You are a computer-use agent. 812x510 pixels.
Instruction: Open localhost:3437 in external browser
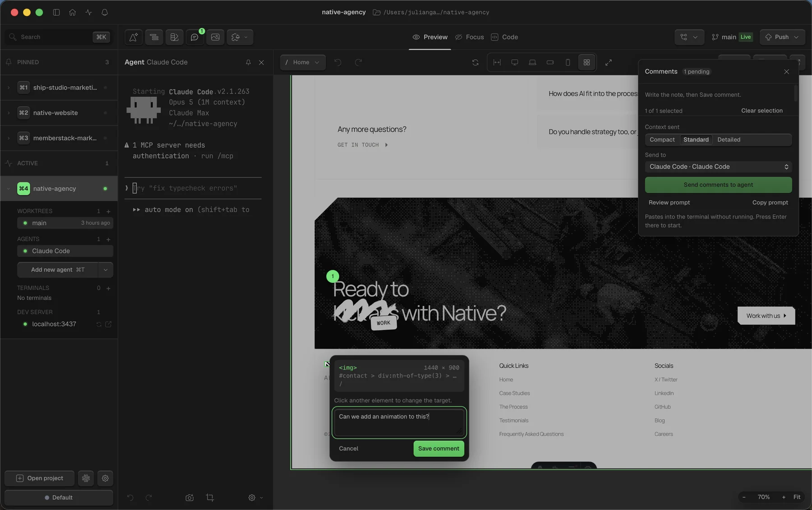108,324
